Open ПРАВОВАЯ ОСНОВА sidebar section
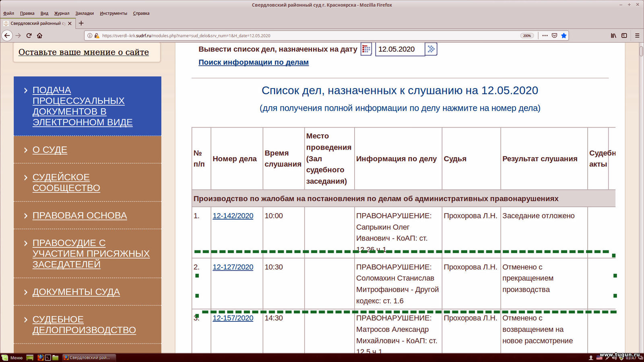Viewport: 644px width, 362px height. [x=80, y=216]
